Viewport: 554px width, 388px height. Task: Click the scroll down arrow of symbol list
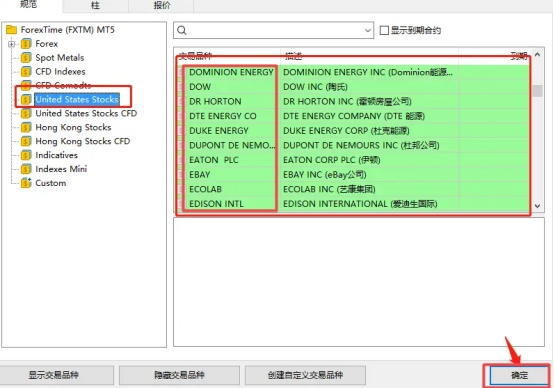coord(538,206)
